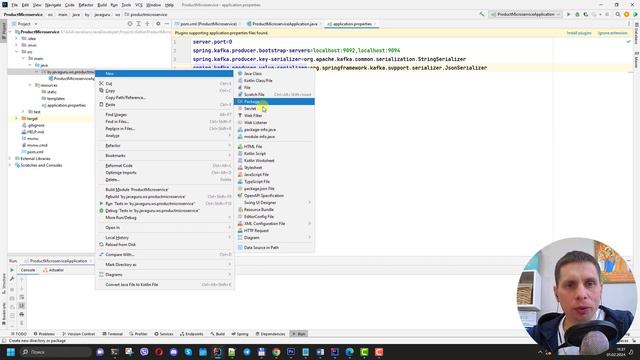The width and height of the screenshot is (640, 360).
Task: Open the Endpoints tool window
Action: 191,334
